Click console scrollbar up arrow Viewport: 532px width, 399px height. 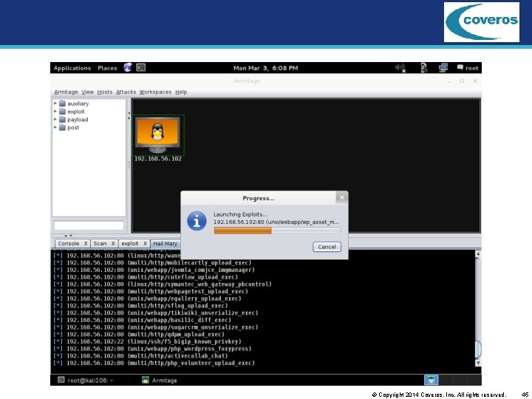point(478,253)
